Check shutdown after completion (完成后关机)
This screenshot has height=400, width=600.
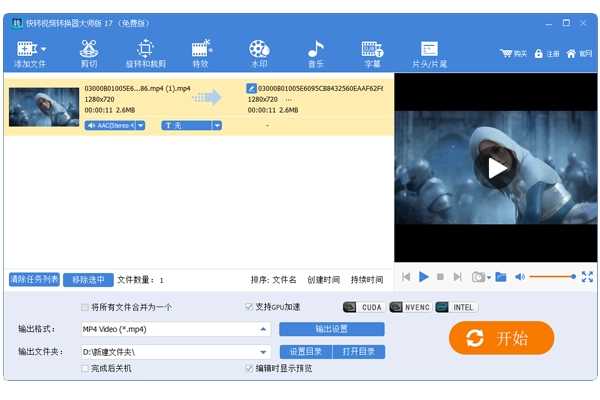[x=85, y=368]
